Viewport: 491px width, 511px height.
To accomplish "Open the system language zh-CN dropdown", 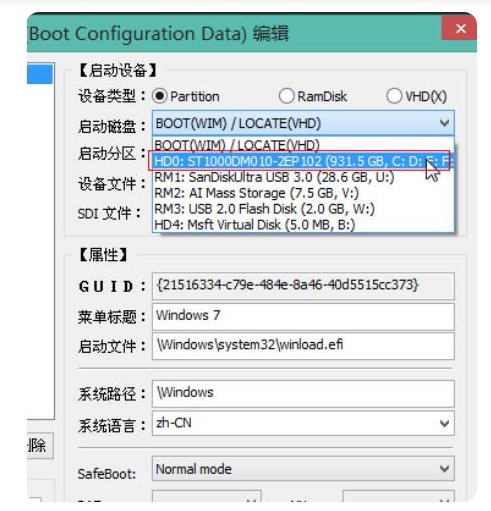I will pyautogui.click(x=303, y=423).
